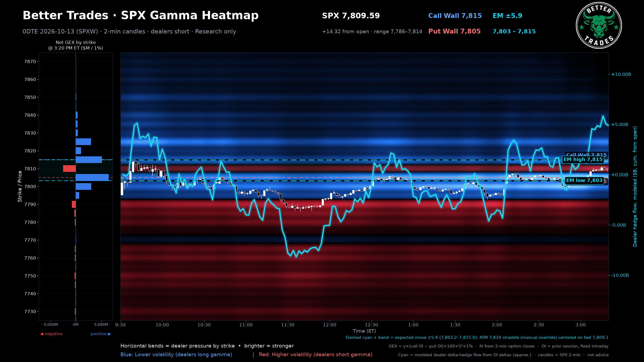Click the "Dealer hedge flow, modeled" axis title
Screen dimensions: 644x362
point(635,186)
